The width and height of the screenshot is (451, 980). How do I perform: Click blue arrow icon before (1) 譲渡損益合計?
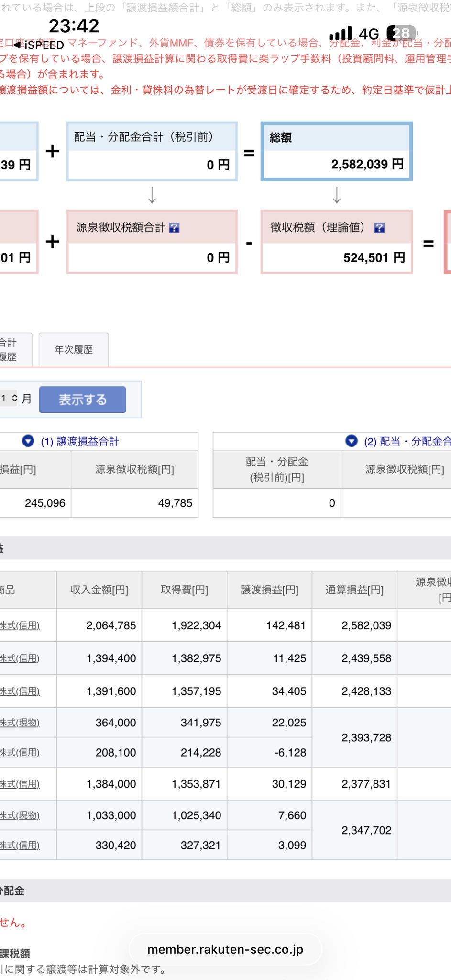tap(28, 441)
